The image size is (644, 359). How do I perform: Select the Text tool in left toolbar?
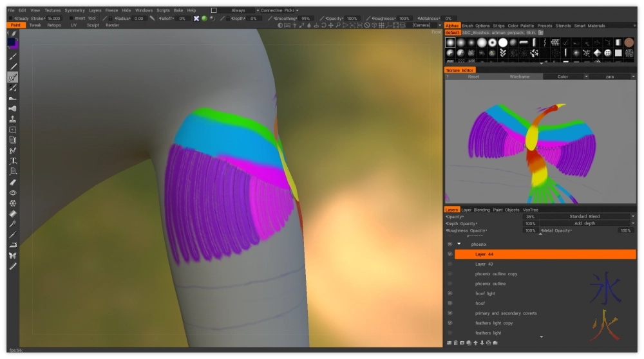point(13,161)
